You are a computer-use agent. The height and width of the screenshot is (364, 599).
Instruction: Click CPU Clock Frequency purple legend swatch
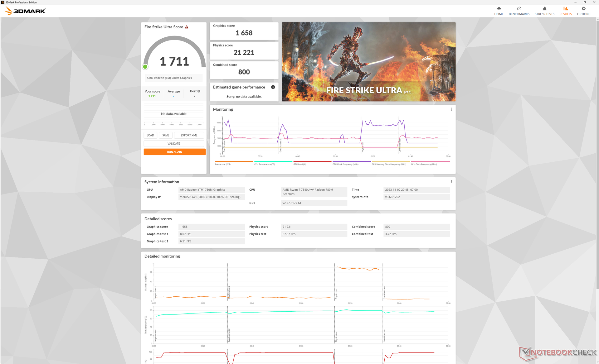[351, 161]
